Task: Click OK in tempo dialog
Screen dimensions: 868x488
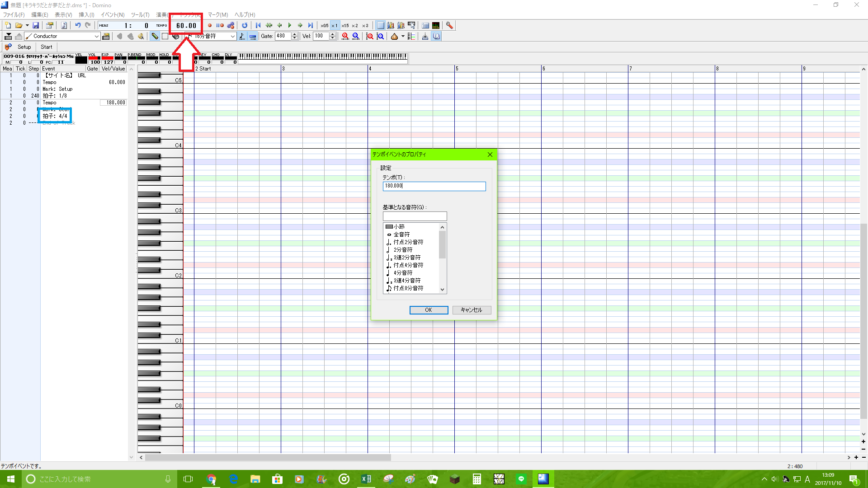Action: [428, 310]
